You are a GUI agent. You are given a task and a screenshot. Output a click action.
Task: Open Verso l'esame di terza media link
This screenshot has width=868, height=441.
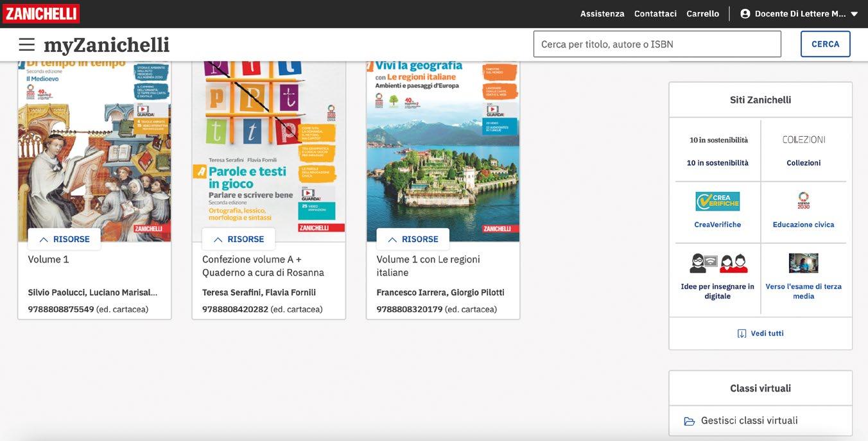804,291
